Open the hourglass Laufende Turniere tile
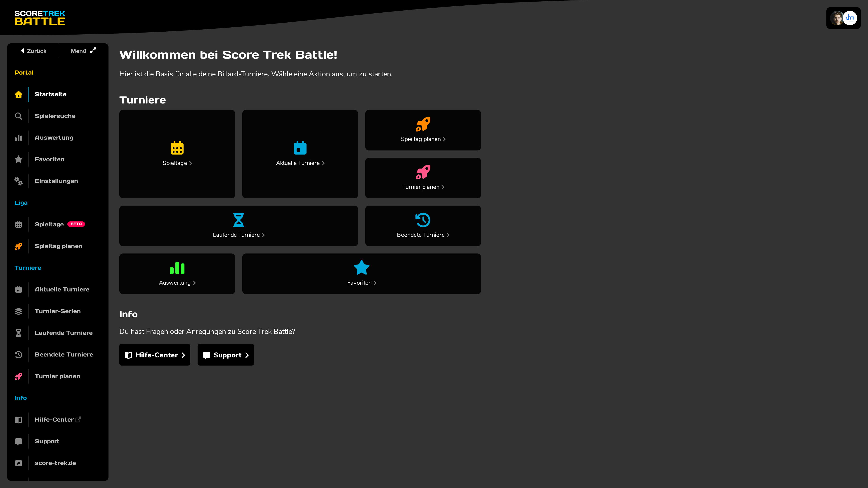 click(x=238, y=226)
